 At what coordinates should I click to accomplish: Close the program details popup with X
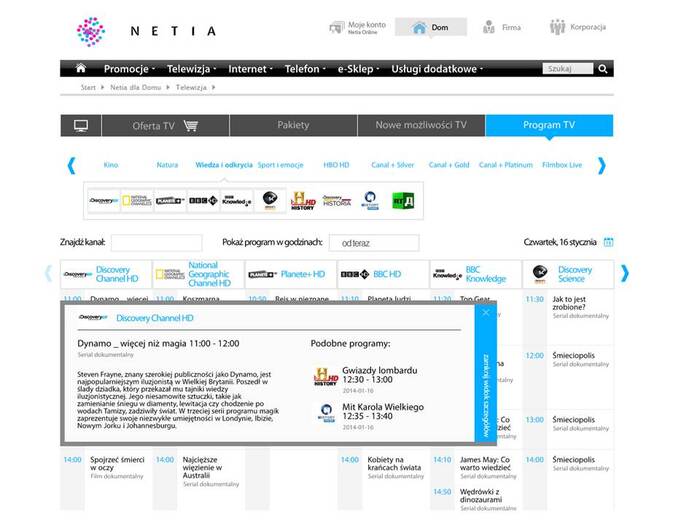[486, 312]
